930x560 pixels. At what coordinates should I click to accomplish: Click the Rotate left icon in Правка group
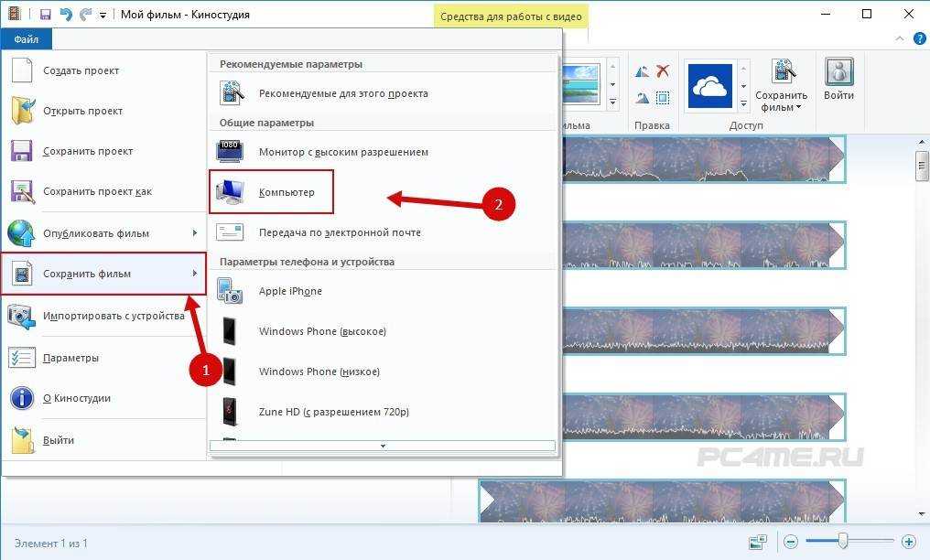point(642,72)
